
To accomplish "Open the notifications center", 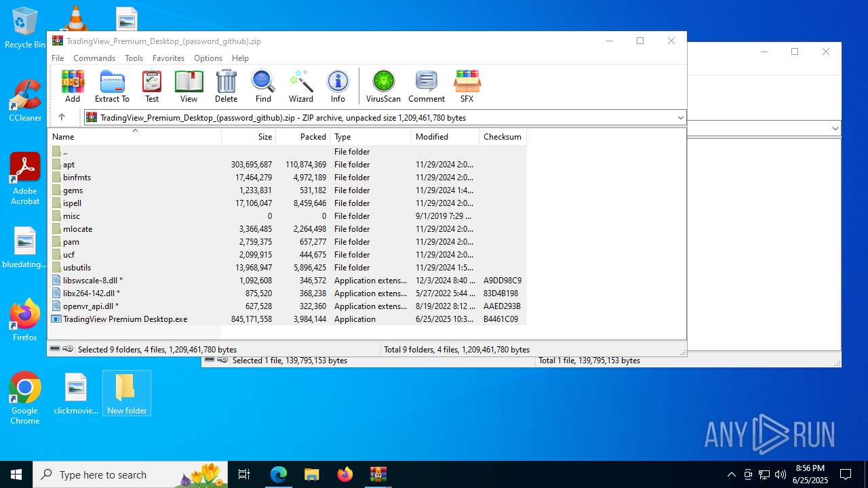I will pos(846,474).
